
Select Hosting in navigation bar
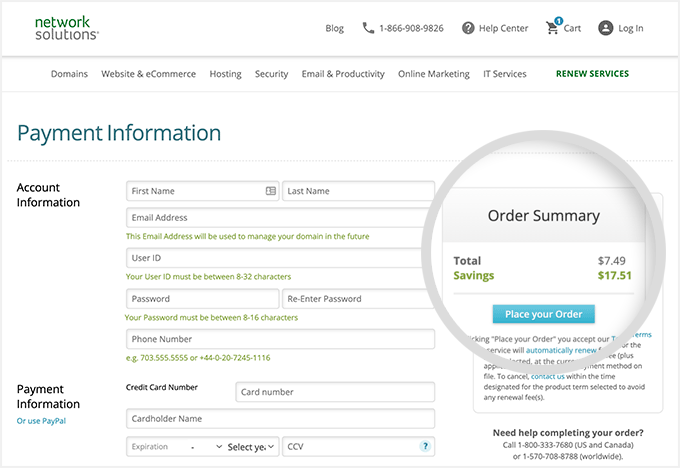click(225, 74)
